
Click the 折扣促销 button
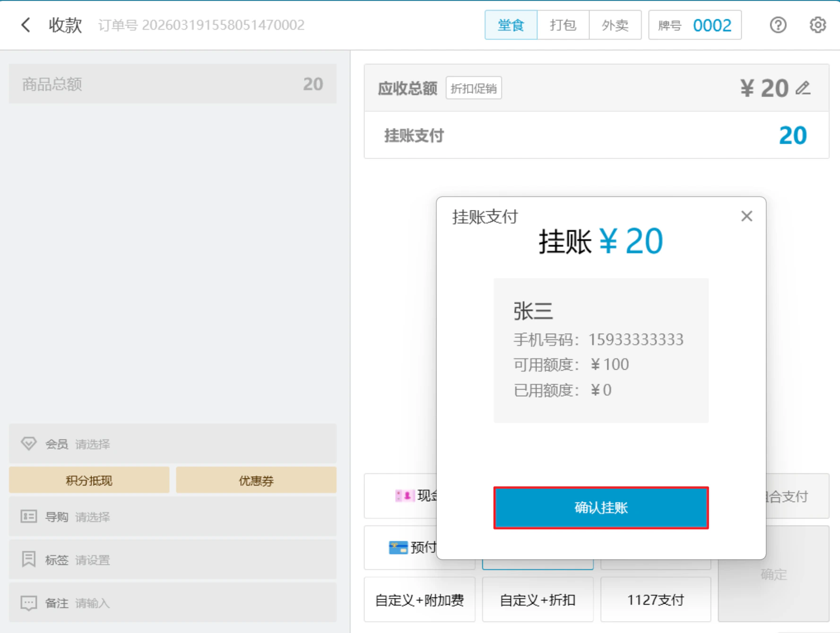pos(474,88)
